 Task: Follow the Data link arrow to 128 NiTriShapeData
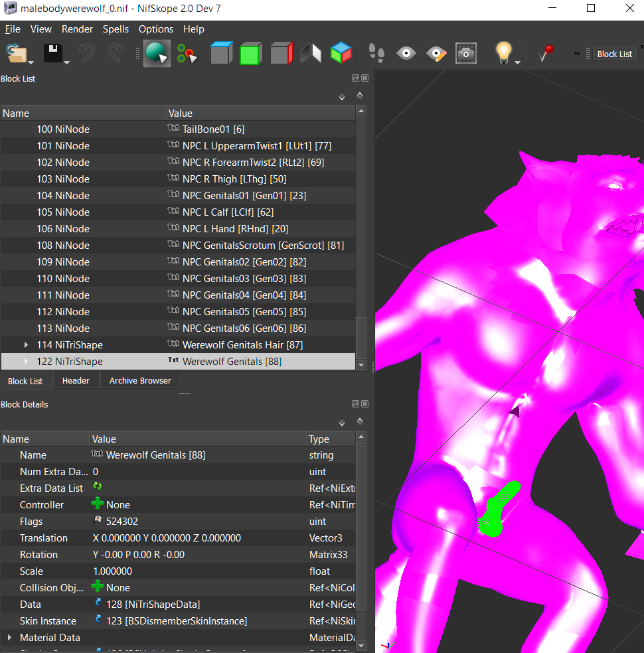point(98,603)
